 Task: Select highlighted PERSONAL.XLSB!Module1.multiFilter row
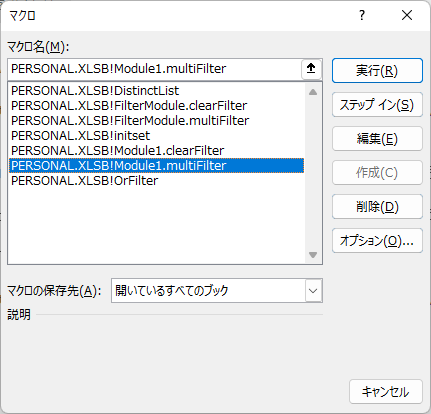[x=156, y=166]
